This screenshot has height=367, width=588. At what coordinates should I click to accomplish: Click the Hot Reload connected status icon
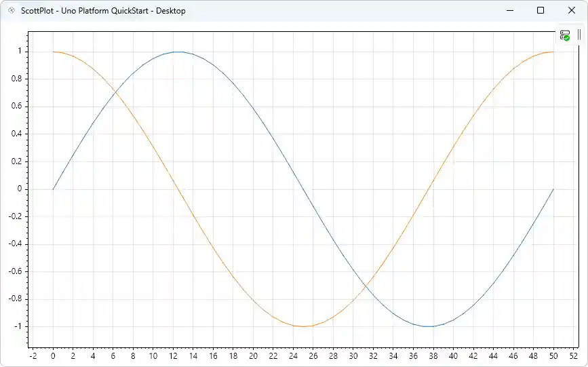(565, 35)
